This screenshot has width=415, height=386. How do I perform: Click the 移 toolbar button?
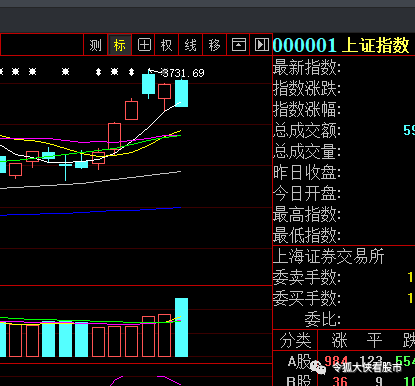coord(214,45)
